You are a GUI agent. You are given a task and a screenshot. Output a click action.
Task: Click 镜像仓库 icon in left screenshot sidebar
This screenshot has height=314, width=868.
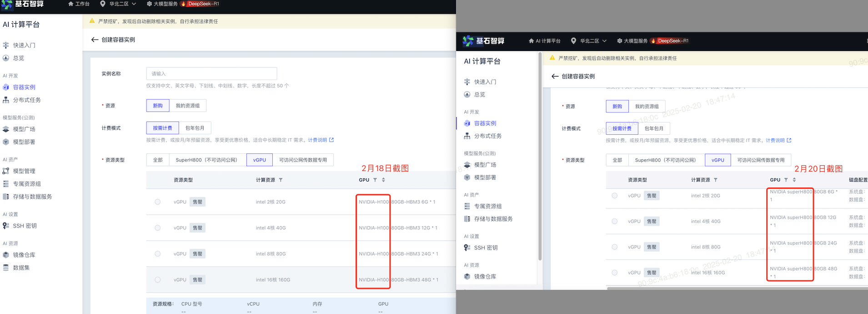coord(6,255)
